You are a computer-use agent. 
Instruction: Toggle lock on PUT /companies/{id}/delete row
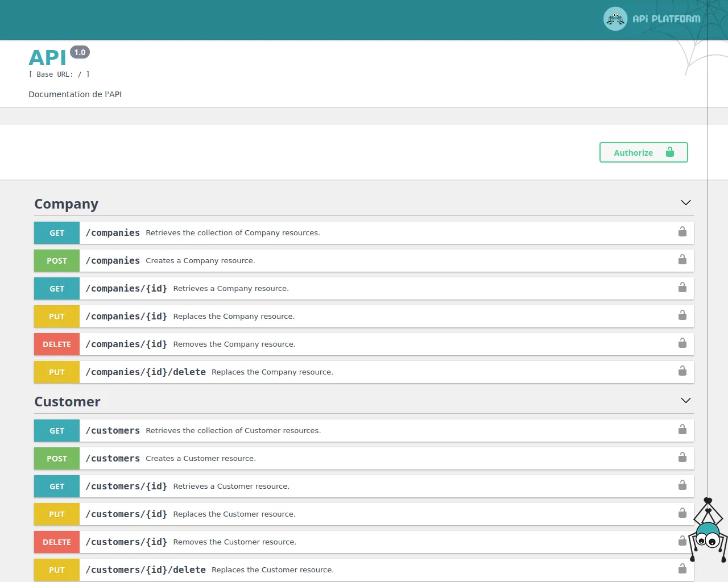tap(682, 371)
